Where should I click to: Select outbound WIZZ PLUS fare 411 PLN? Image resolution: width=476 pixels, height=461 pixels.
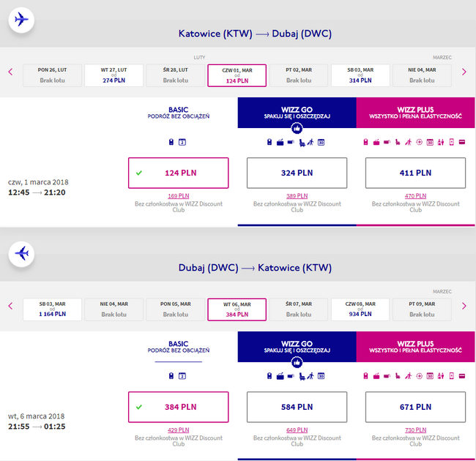coord(415,173)
